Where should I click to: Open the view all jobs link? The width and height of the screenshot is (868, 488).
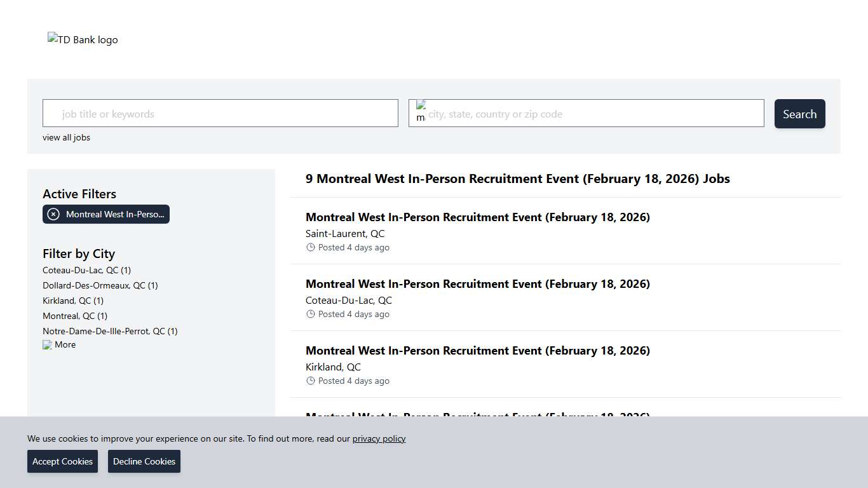(x=66, y=137)
